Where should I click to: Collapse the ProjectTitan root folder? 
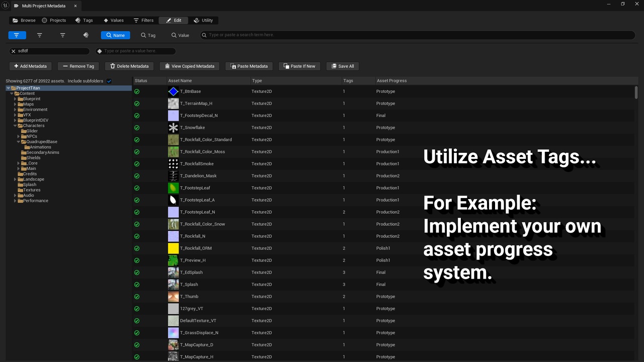coord(8,88)
